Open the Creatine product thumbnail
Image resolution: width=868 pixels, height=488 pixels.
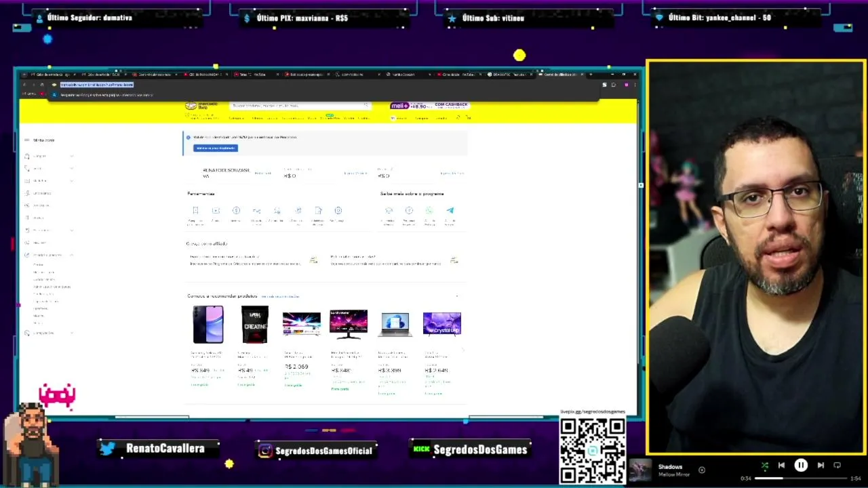[254, 324]
